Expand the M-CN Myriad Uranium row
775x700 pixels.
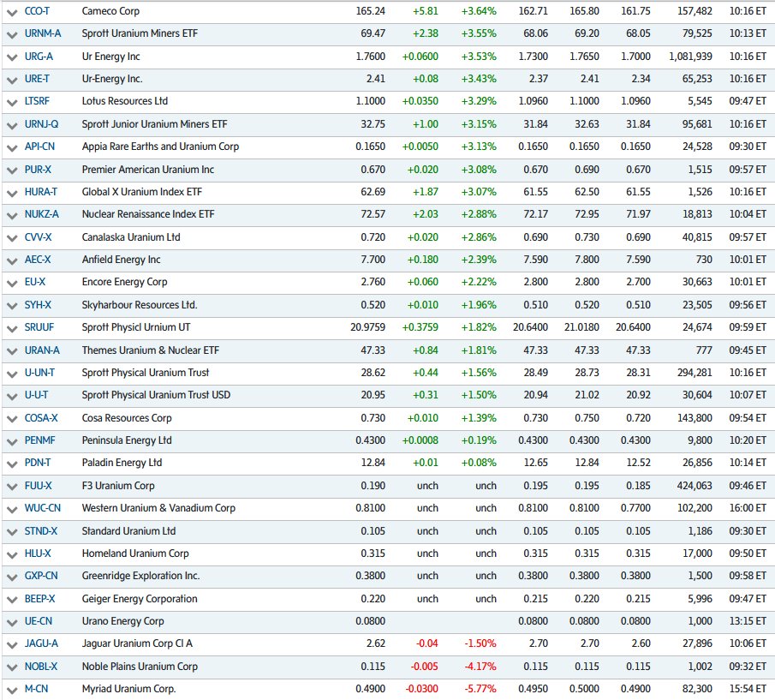[11, 689]
